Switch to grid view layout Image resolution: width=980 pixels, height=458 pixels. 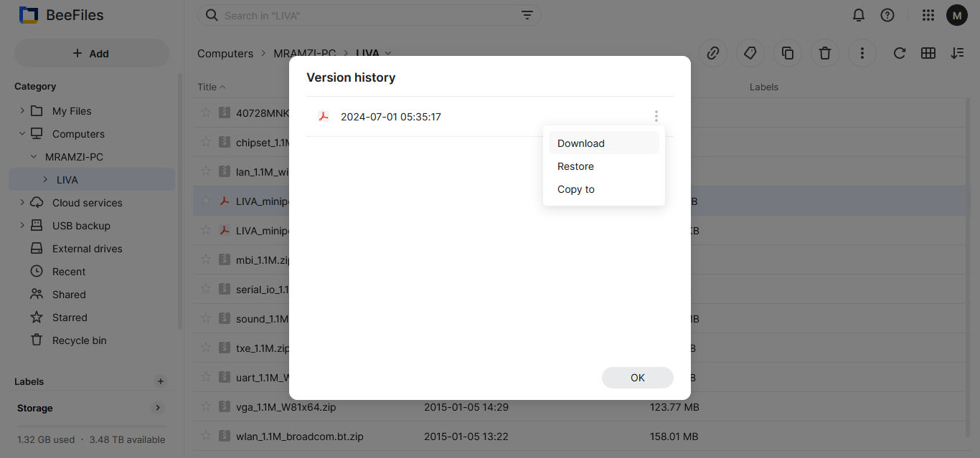tap(928, 53)
